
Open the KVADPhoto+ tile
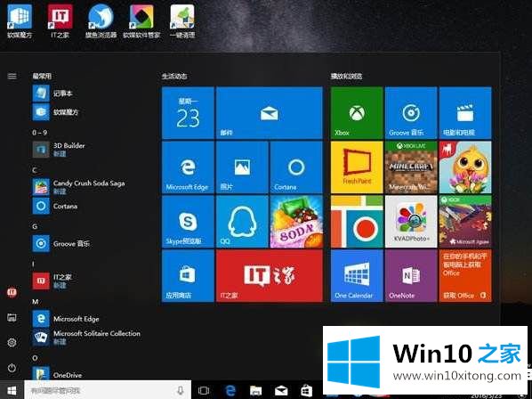pyautogui.click(x=411, y=222)
